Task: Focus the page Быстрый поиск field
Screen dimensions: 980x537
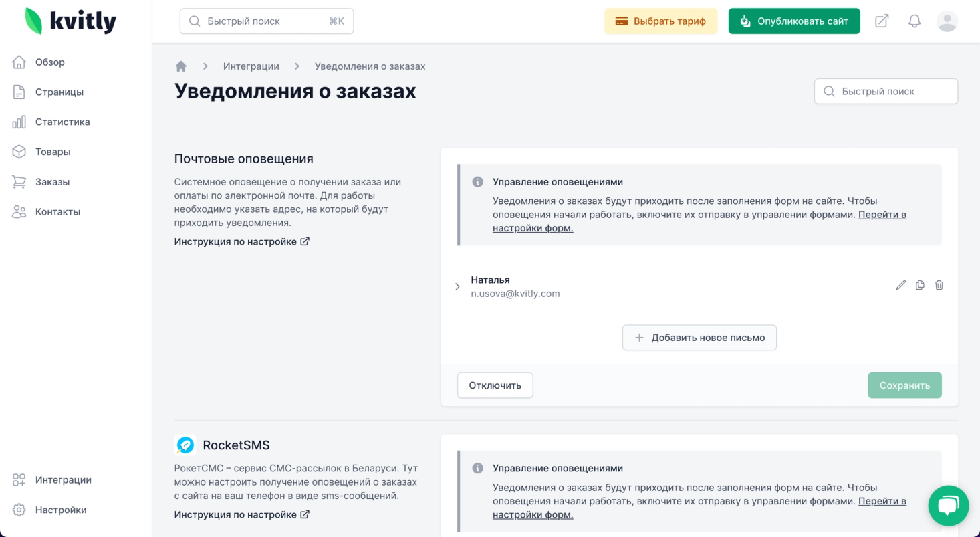Action: pos(886,92)
